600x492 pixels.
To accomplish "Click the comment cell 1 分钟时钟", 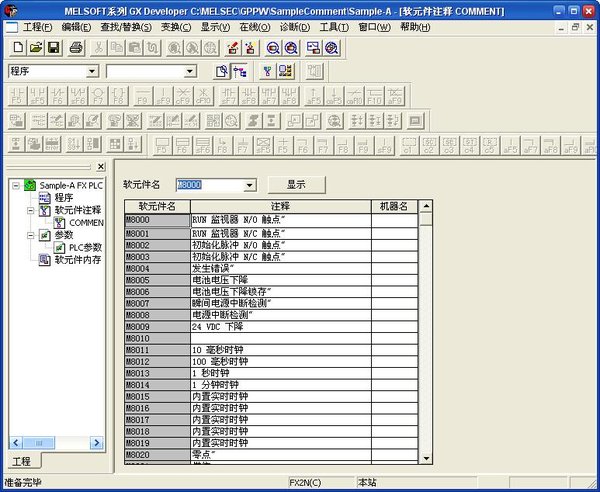I will coord(280,385).
